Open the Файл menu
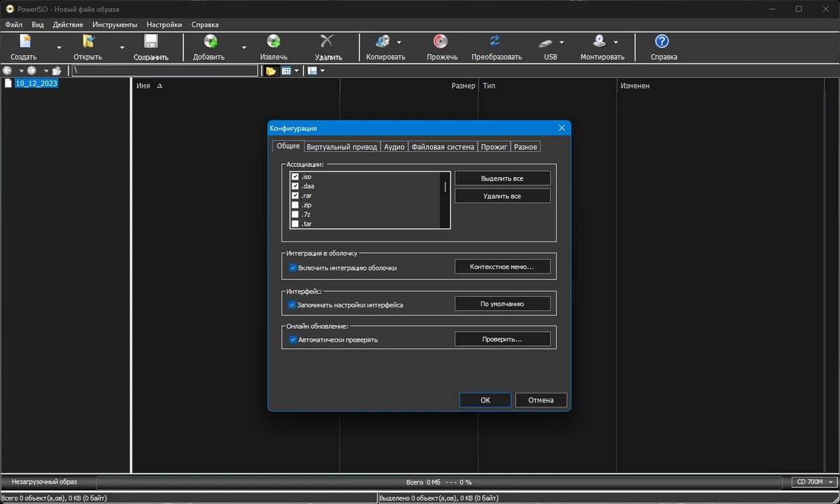This screenshot has width=840, height=504. tap(13, 24)
